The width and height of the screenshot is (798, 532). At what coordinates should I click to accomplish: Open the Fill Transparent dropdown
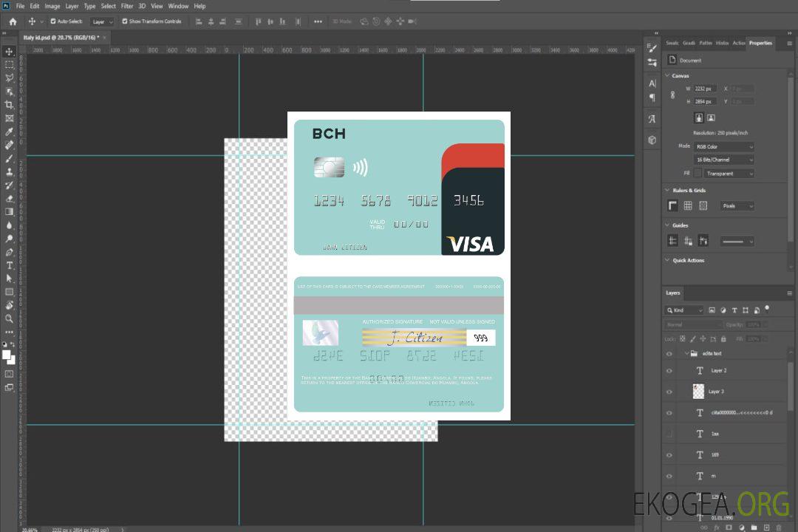[x=729, y=174]
